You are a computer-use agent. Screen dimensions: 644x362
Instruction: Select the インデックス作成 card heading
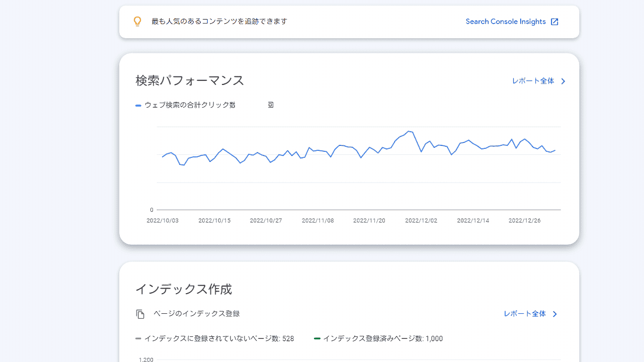(184, 289)
